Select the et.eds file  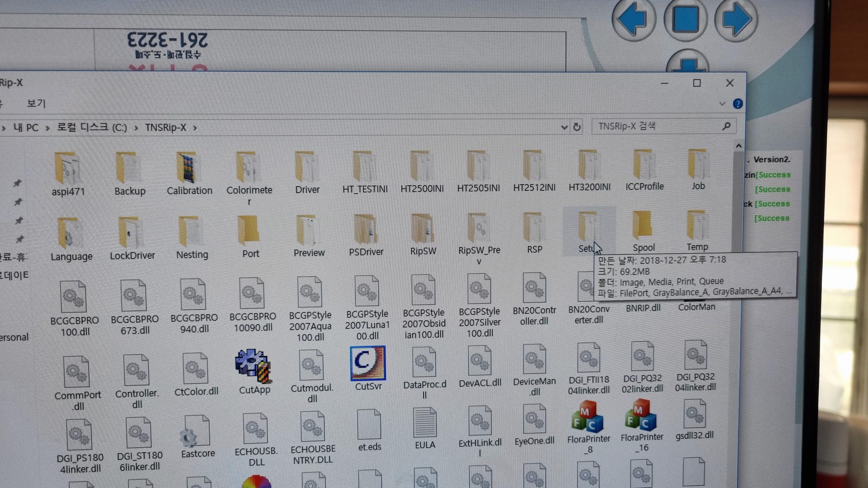[x=369, y=430]
